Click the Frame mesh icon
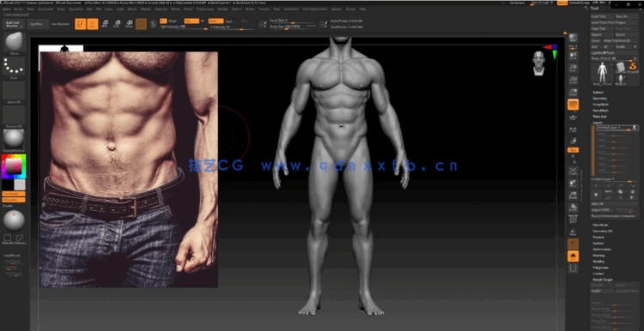The height and width of the screenshot is (331, 644). click(573, 171)
